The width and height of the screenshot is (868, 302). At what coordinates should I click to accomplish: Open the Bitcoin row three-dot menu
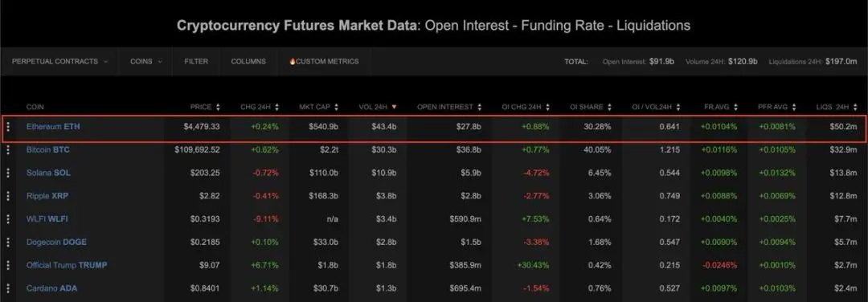click(8, 150)
